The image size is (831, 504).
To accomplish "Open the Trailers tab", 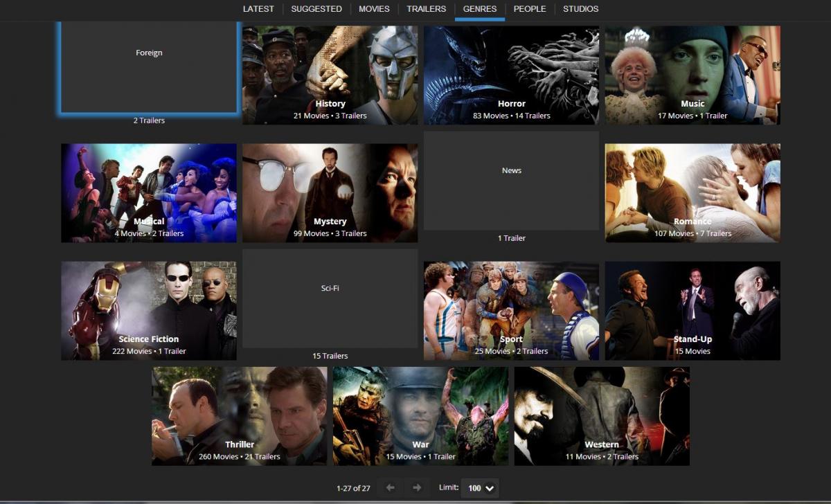I will (426, 9).
